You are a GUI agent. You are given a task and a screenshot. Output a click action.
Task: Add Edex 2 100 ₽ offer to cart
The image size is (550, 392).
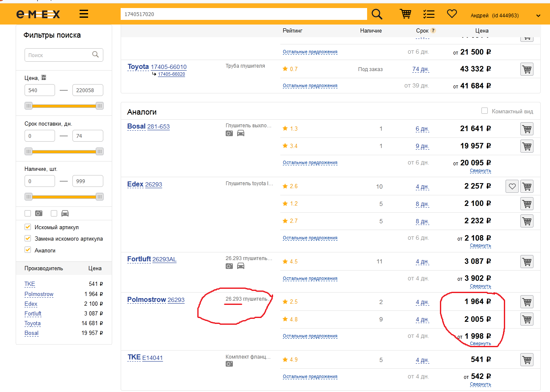(527, 204)
